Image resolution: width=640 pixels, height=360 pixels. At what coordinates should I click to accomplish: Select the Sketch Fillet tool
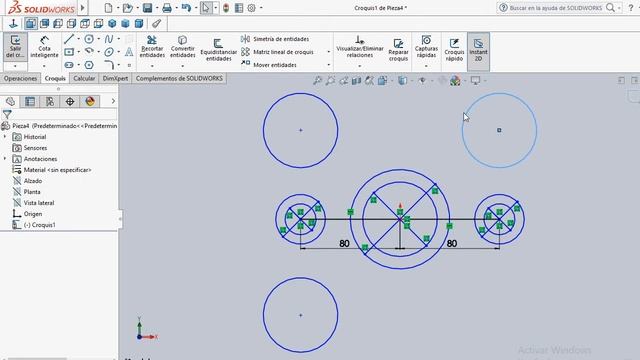[x=109, y=65]
